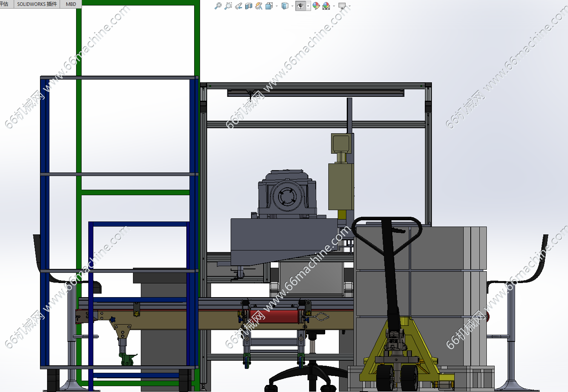568x392 pixels.
Task: Open the Hide/Show Items dropdown arrow
Action: tap(308, 6)
